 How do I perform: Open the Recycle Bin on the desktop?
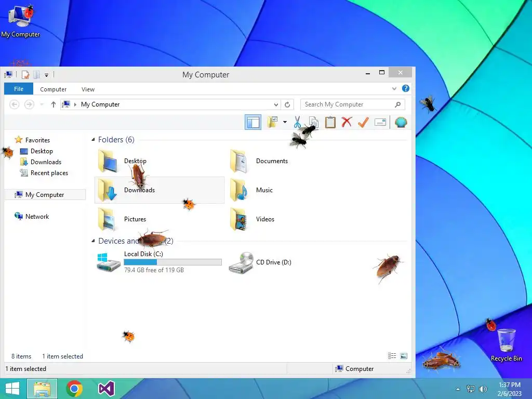point(506,345)
